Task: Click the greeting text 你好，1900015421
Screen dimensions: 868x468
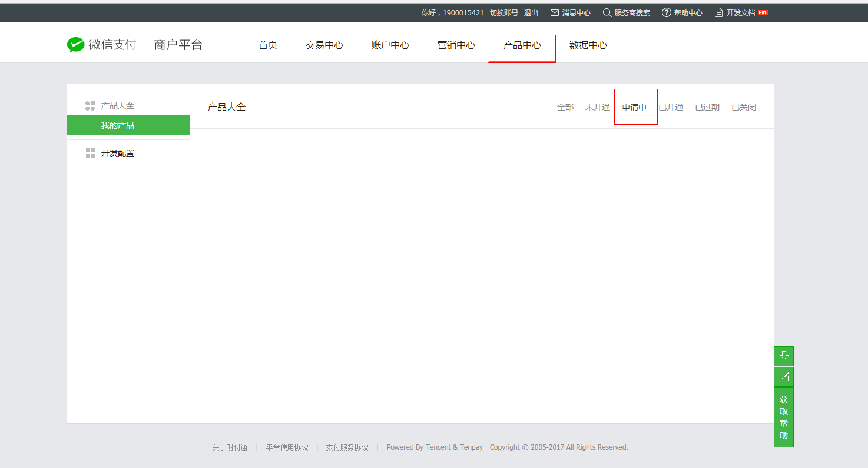Action: [453, 12]
